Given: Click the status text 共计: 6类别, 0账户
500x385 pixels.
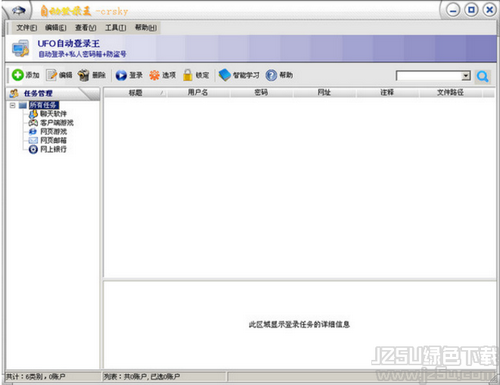Looking at the screenshot, I should (36, 377).
